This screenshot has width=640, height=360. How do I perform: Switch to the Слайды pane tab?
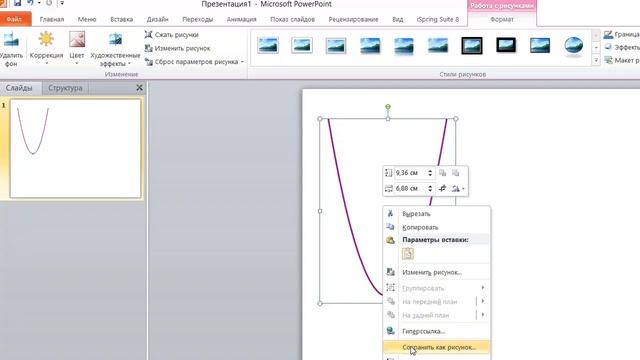click(x=19, y=88)
